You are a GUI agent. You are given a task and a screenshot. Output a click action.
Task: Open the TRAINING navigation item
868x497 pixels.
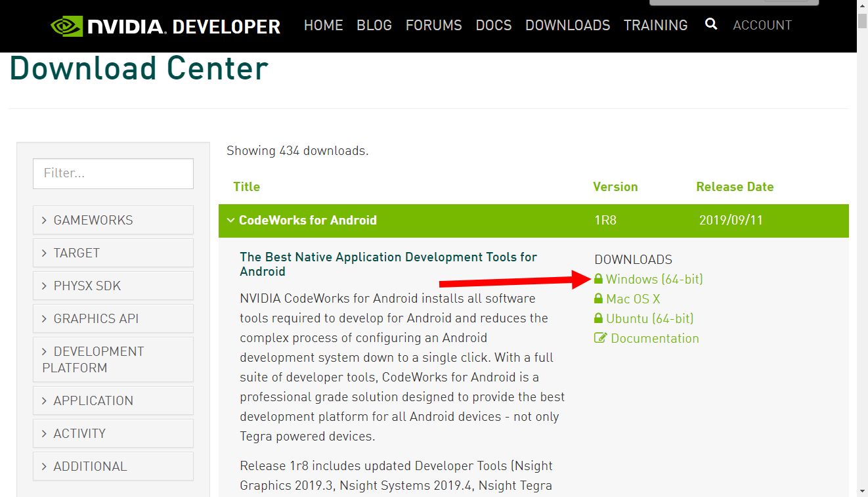(656, 25)
